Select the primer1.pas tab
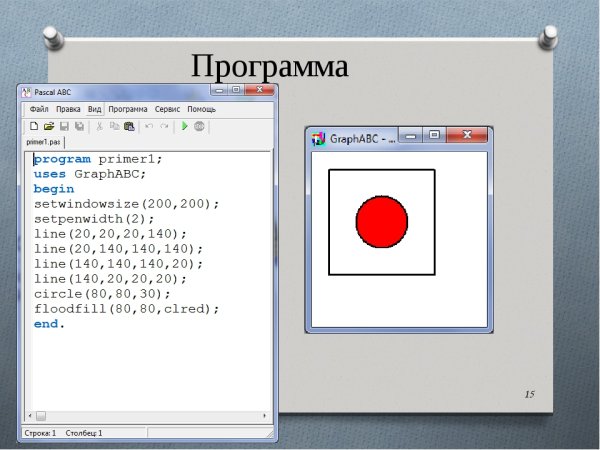The width and height of the screenshot is (600, 450). point(43,143)
